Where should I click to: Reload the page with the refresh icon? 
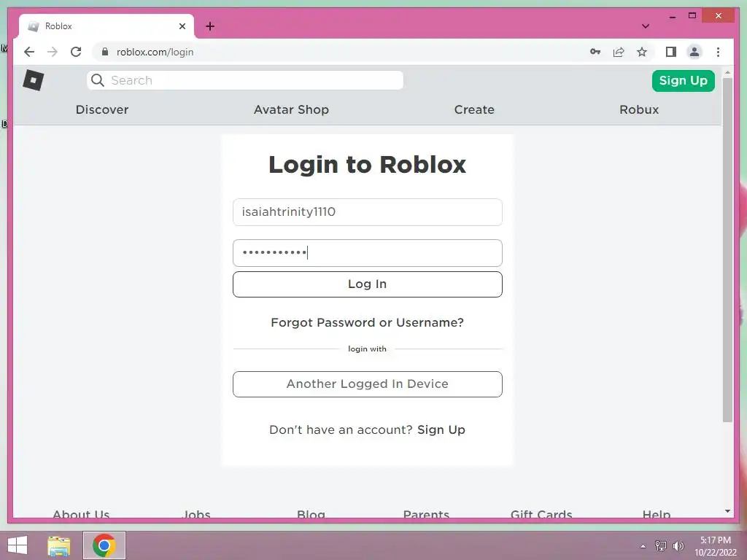pos(76,52)
